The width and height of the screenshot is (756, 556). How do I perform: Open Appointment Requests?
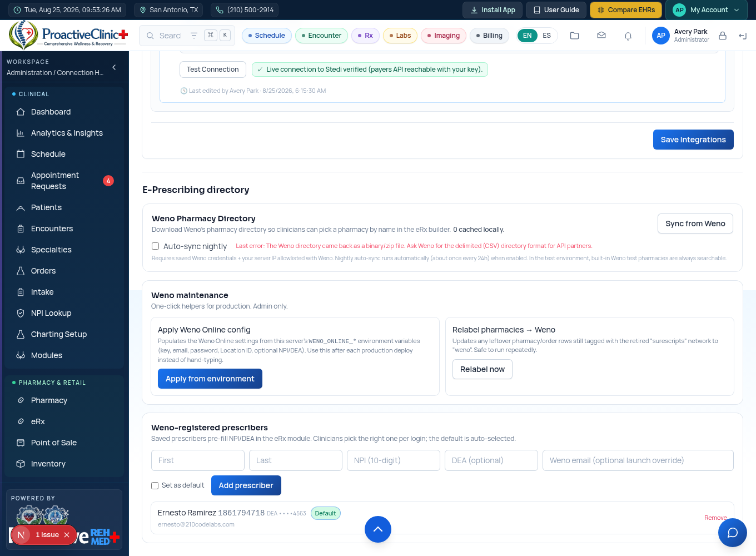64,181
